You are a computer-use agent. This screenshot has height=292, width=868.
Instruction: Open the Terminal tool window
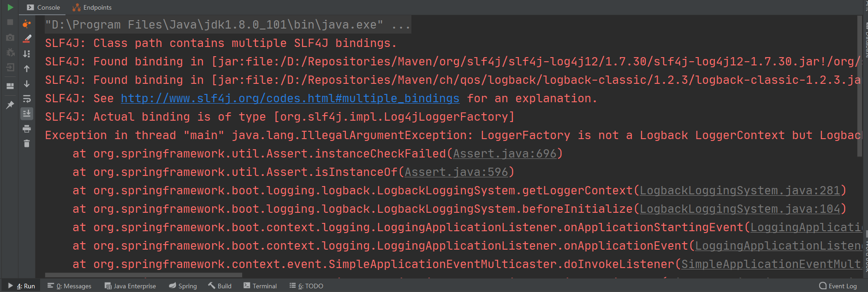click(x=260, y=286)
